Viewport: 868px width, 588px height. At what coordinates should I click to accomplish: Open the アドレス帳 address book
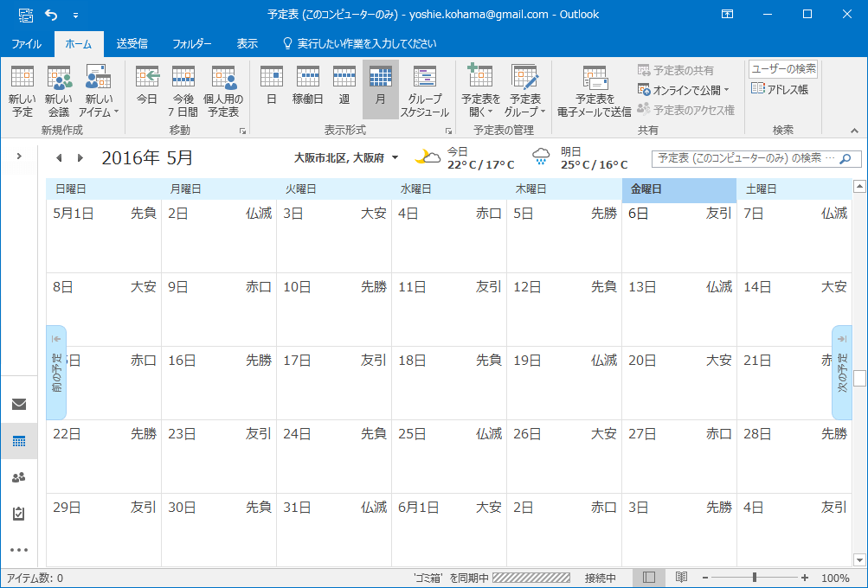[780, 89]
